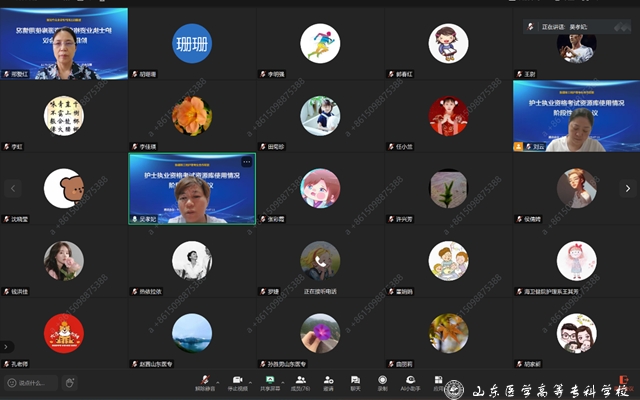
Task: Select the mountain lake landscape avatar
Action: point(192,333)
